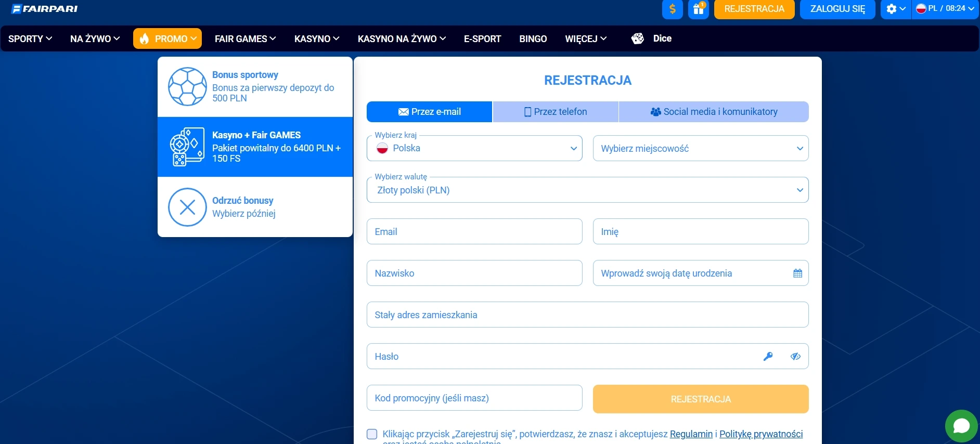
Task: Click Polish flag in country field
Action: click(382, 148)
